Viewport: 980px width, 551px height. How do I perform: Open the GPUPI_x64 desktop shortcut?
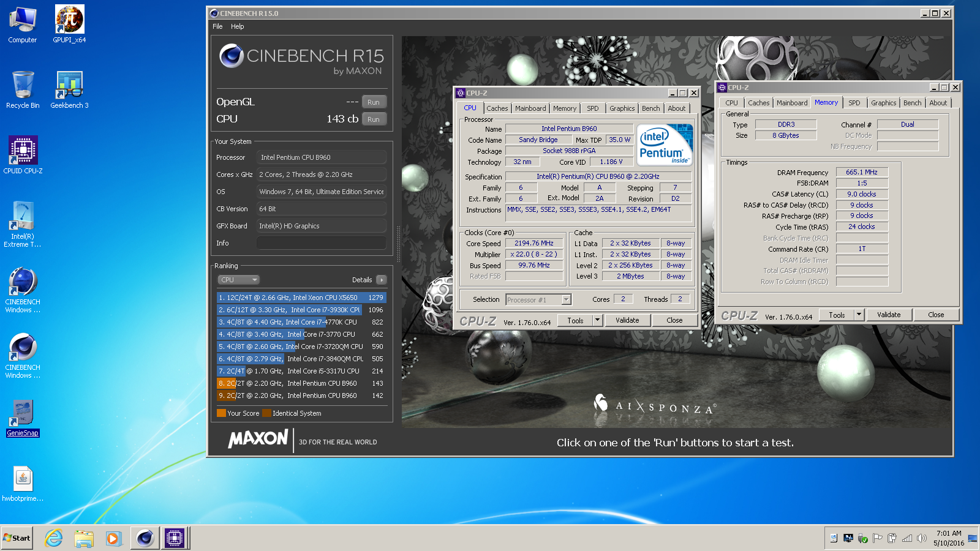[69, 25]
